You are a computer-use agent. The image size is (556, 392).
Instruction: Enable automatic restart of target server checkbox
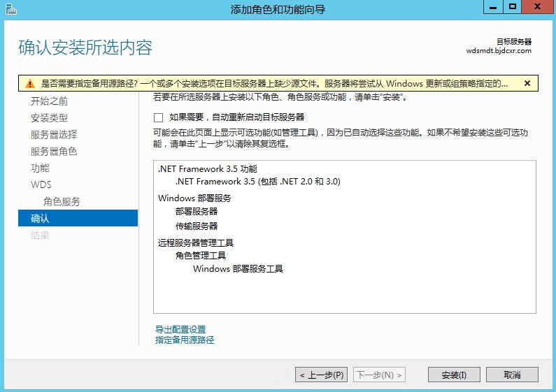(x=159, y=117)
